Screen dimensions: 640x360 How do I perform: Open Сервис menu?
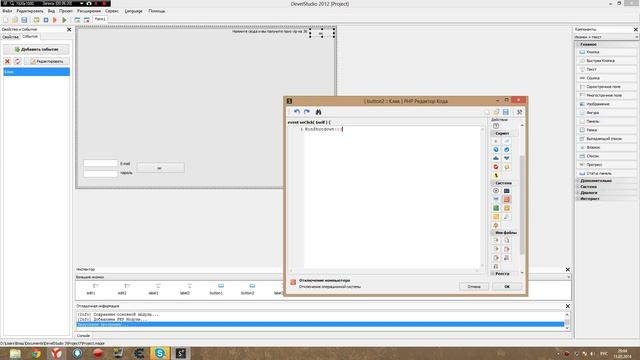coord(111,11)
